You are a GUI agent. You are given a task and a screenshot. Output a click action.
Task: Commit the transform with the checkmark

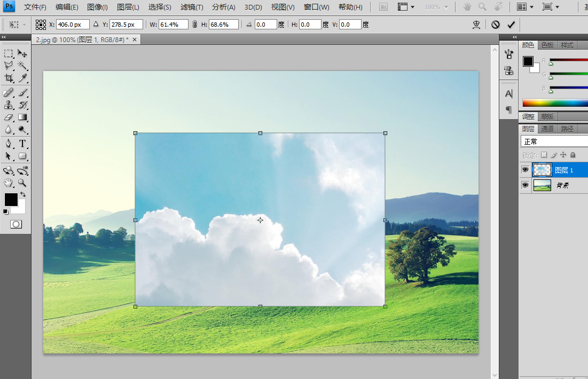[511, 25]
